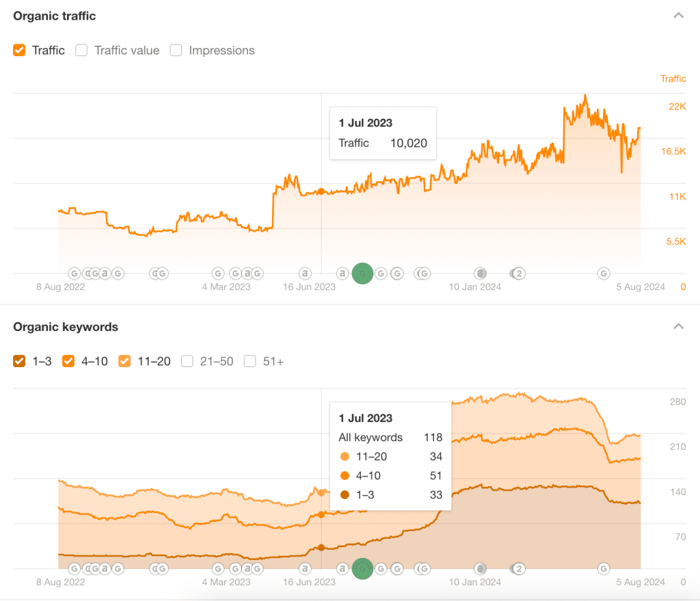Image resolution: width=700 pixels, height=601 pixels.
Task: Click the 'G' marker near 8 Aug 2022
Action: tap(74, 273)
